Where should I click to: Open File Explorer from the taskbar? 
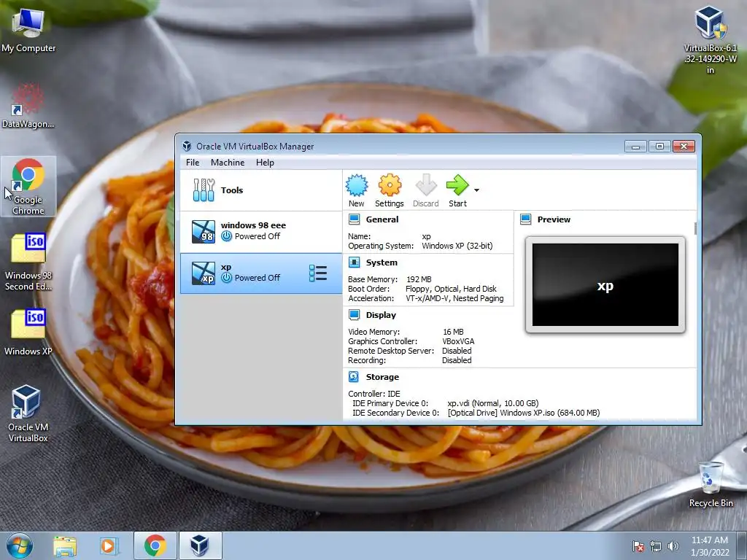click(65, 545)
